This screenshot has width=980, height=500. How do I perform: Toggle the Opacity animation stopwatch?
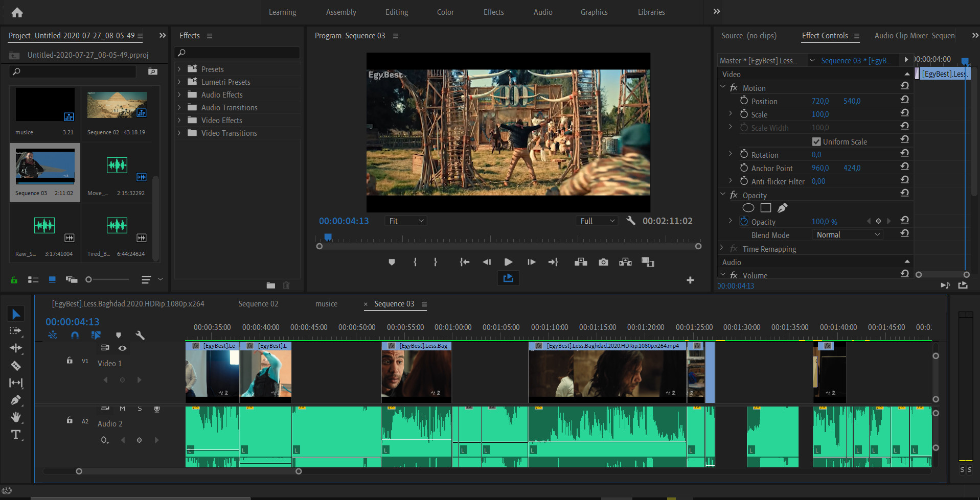pos(744,222)
